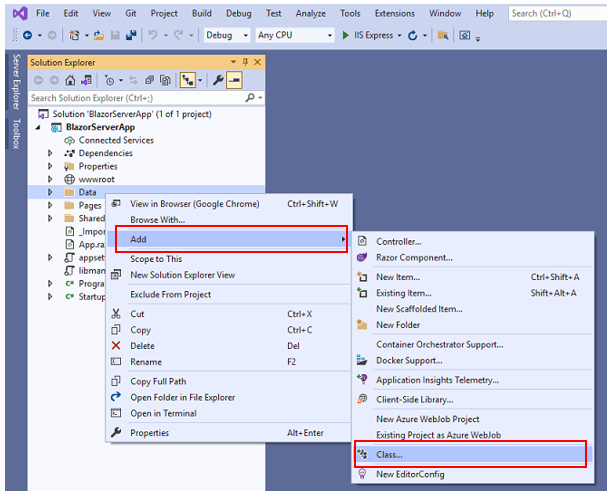This screenshot has width=607, height=496.
Task: Click the Open File toolbar icon
Action: [99, 36]
